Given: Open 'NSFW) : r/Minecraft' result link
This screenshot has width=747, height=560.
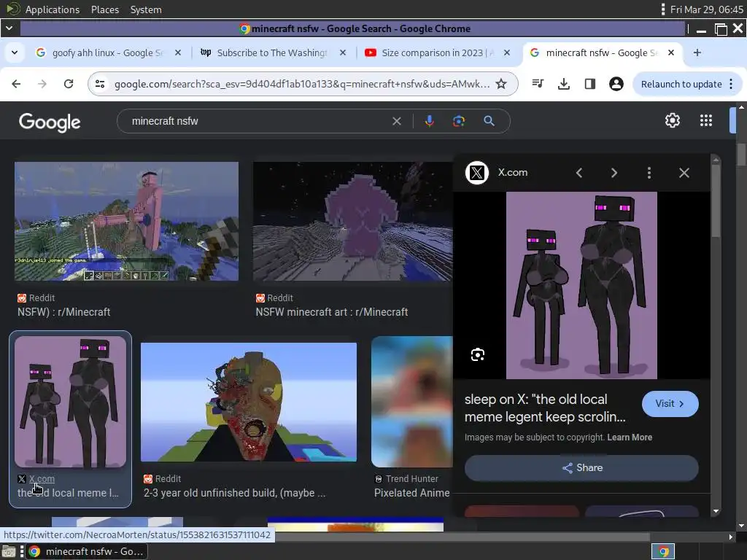Looking at the screenshot, I should 64,312.
